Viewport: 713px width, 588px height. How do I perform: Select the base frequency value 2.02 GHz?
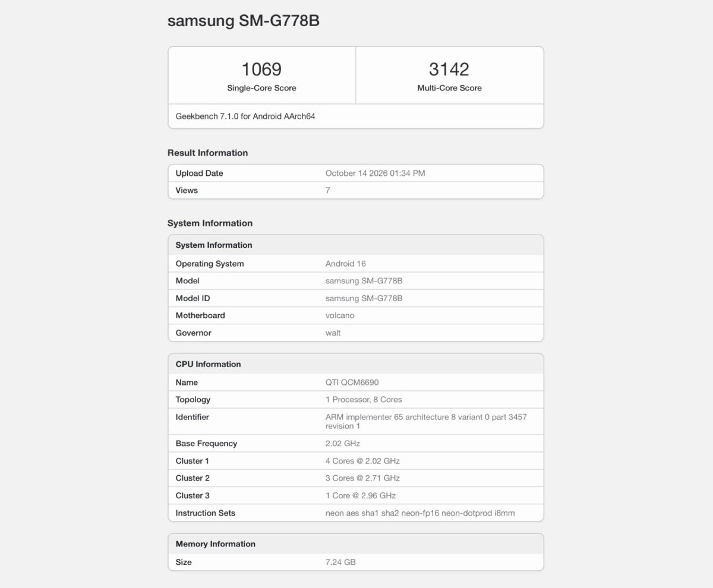(x=343, y=444)
